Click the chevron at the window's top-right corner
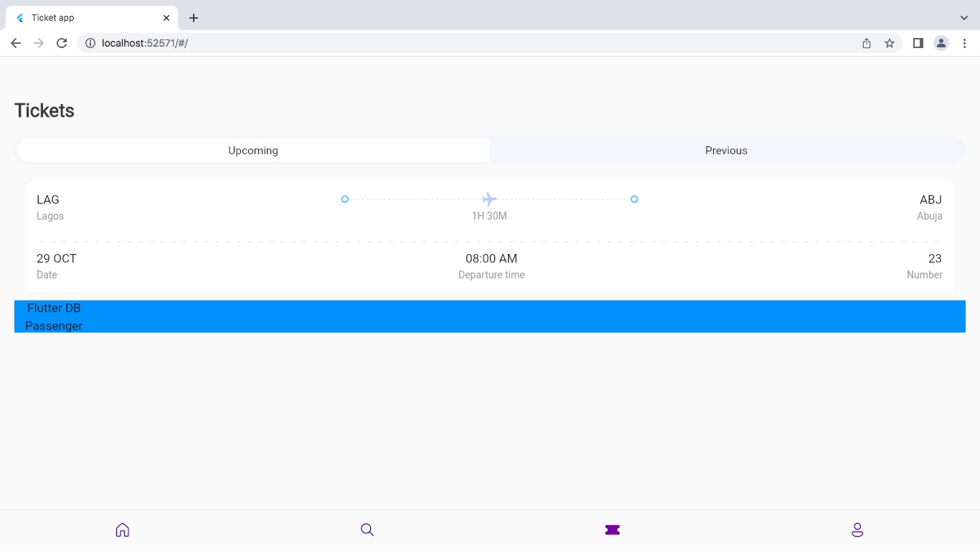This screenshot has width=980, height=551. pos(964,17)
